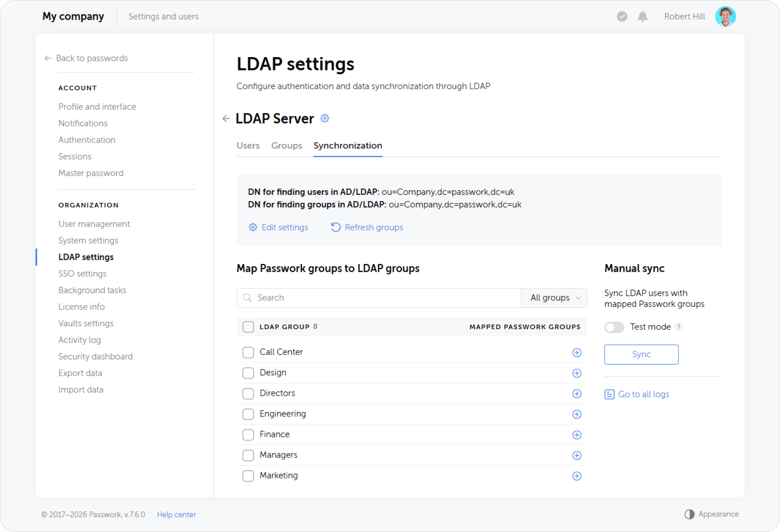This screenshot has height=532, width=780.
Task: Open the LDAP Server gear settings icon
Action: click(325, 118)
